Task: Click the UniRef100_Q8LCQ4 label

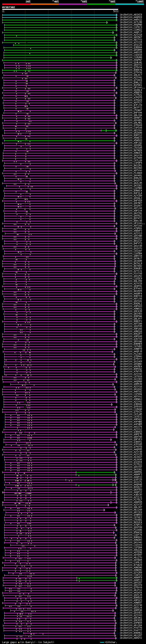Action: tap(131, 115)
